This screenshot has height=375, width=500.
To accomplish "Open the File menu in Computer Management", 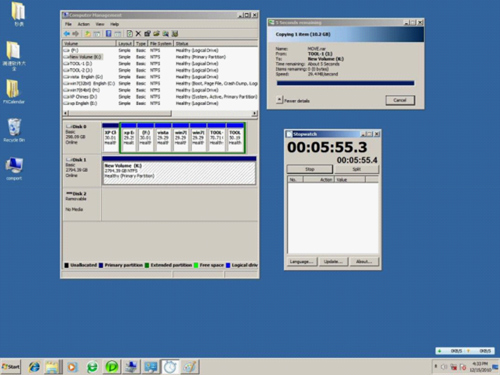I will (68, 24).
